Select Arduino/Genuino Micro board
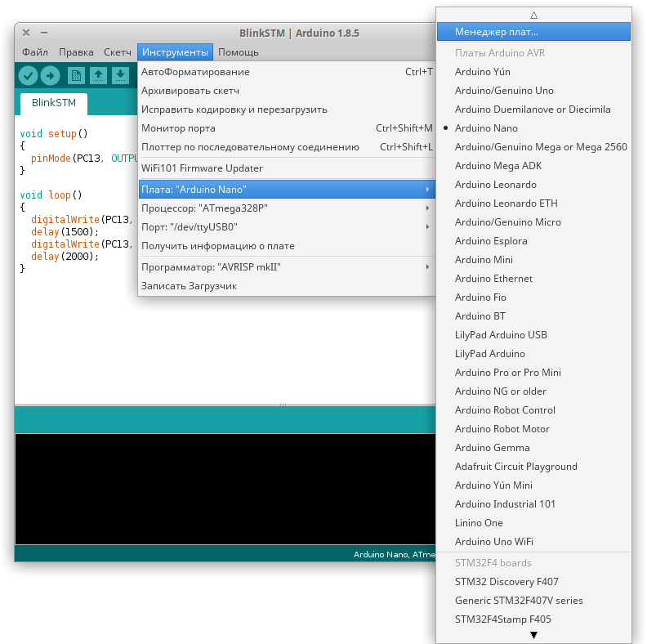 coord(533,222)
